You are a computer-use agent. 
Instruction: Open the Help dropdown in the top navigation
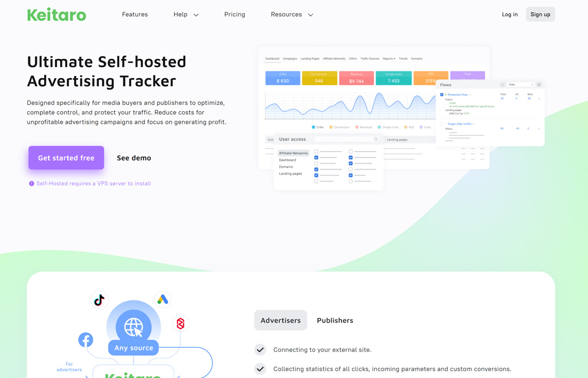coord(186,14)
